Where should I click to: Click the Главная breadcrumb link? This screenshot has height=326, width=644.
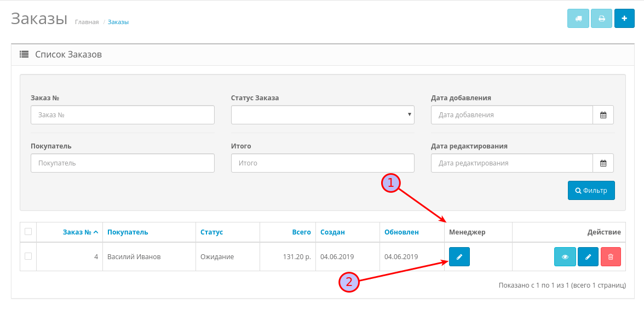pyautogui.click(x=87, y=22)
